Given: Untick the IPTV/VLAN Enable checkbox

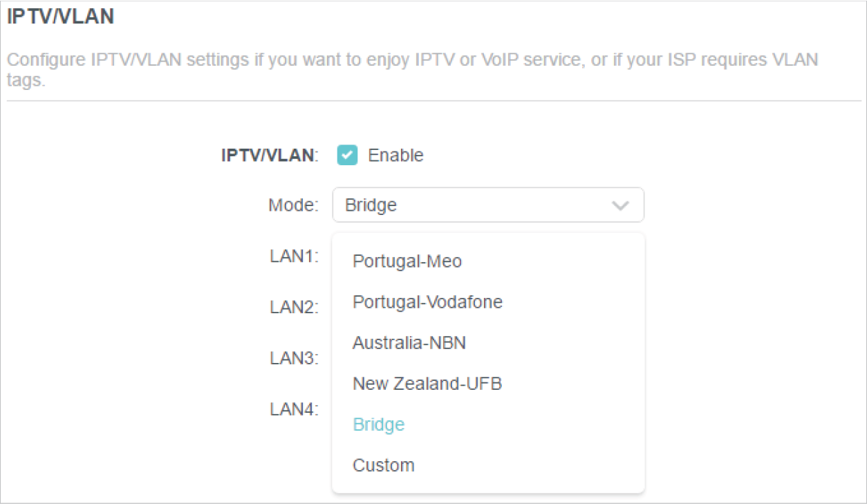Looking at the screenshot, I should click(347, 156).
